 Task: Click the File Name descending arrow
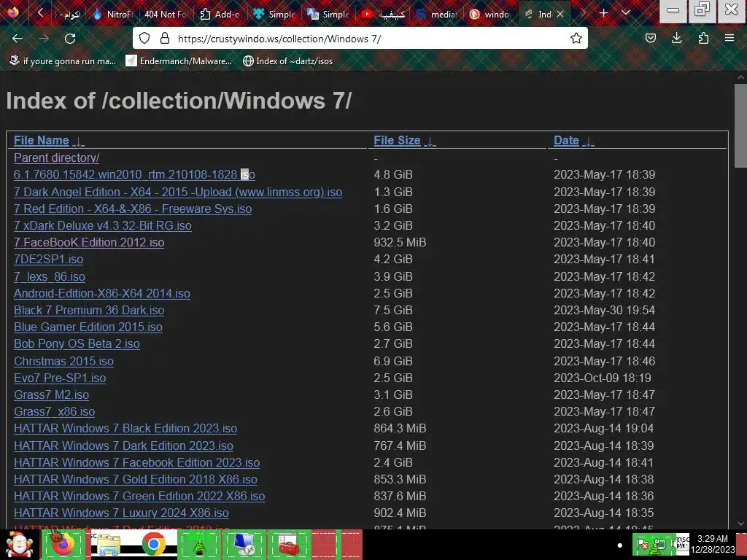point(79,141)
